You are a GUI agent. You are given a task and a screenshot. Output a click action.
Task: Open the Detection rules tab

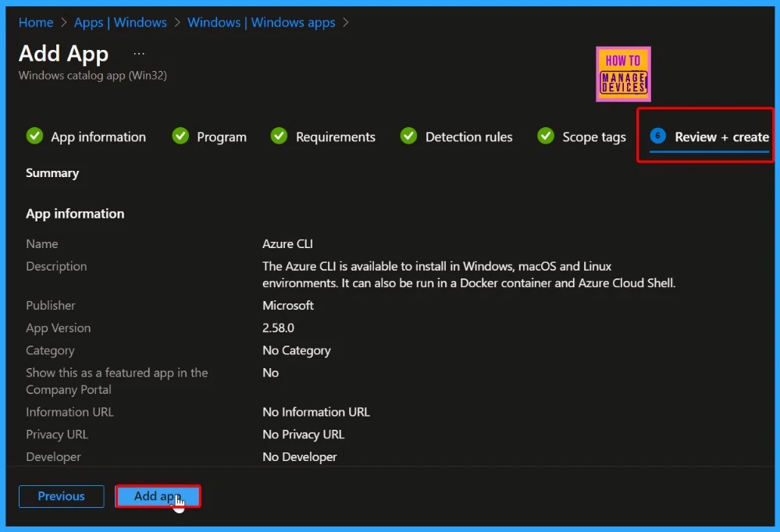456,137
